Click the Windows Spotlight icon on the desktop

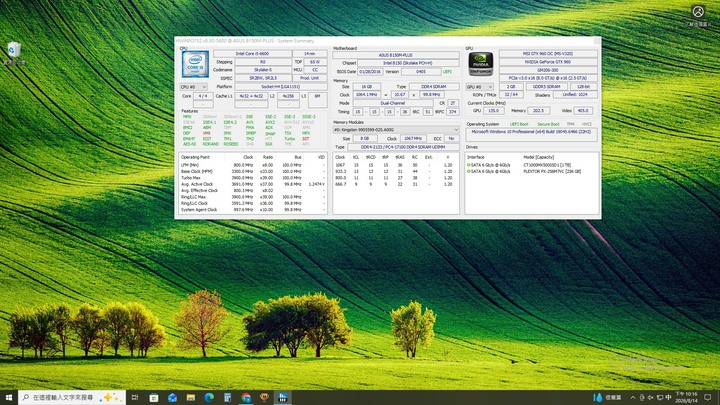coord(698,15)
